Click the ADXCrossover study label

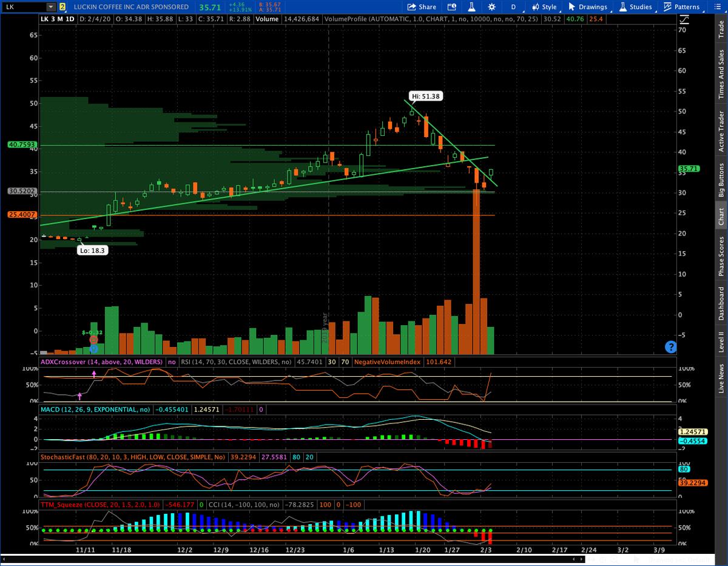pyautogui.click(x=102, y=362)
